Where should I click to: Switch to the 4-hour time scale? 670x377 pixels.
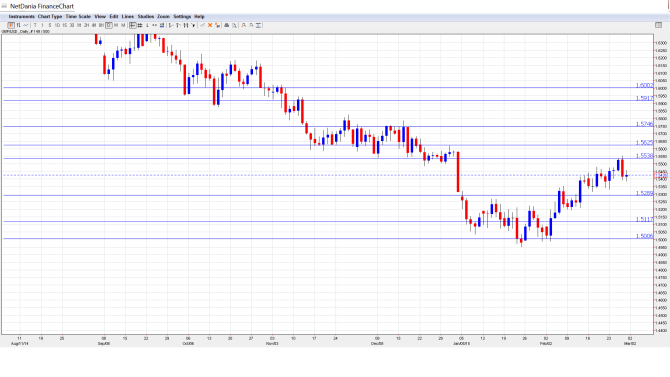click(94, 25)
